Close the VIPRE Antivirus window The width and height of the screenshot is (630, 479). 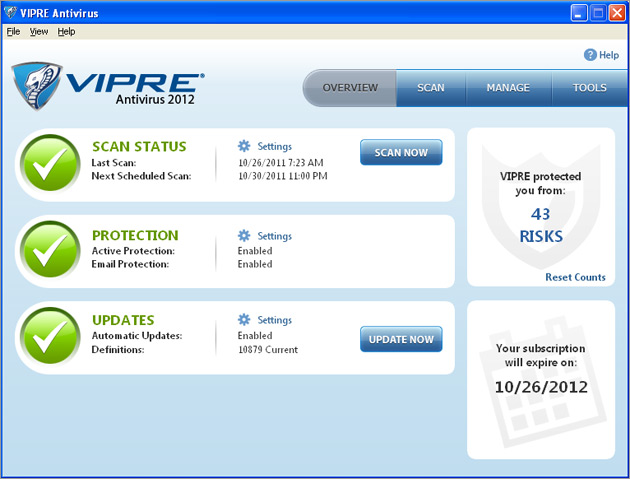pos(617,13)
